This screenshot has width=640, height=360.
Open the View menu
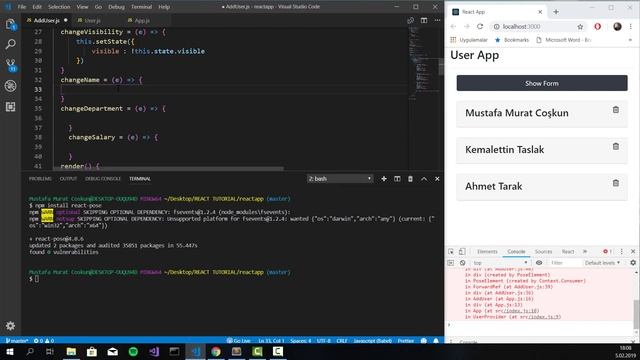[x=82, y=7]
